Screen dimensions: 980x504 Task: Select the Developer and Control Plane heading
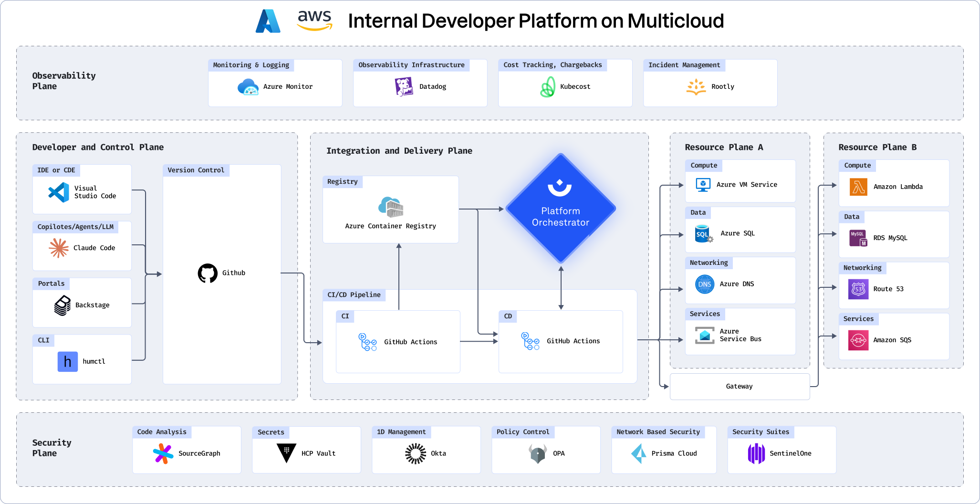tap(98, 147)
